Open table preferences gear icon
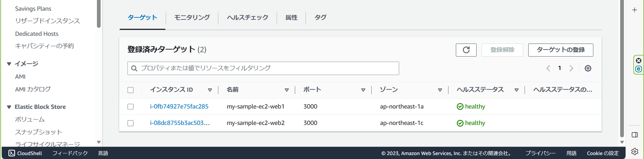 pyautogui.click(x=588, y=68)
